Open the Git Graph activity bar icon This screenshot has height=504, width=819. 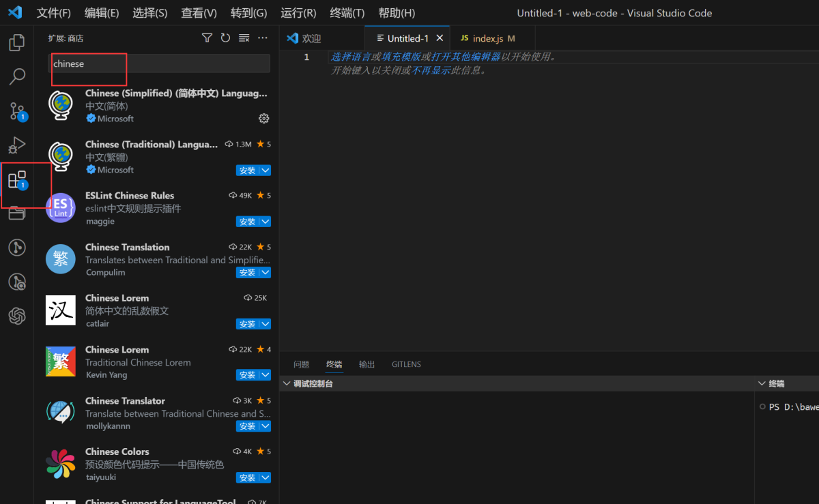point(17,248)
